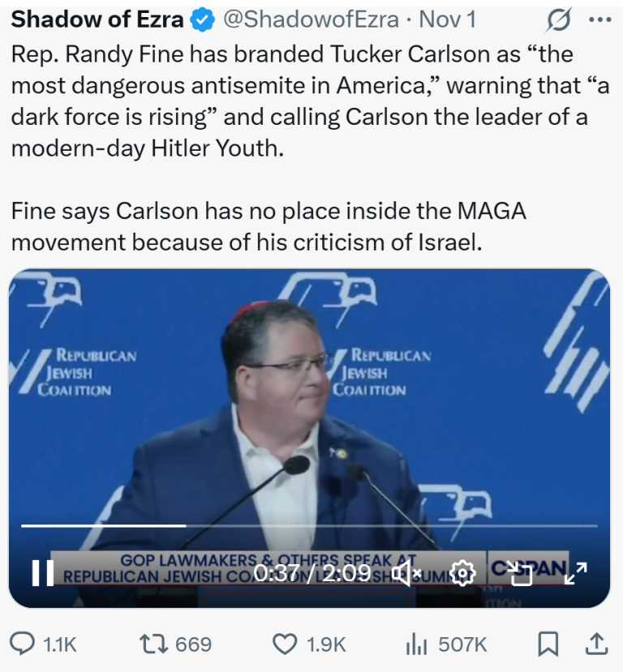This screenshot has width=623, height=672.
Task: Expand video to fullscreen
Action: 575,573
